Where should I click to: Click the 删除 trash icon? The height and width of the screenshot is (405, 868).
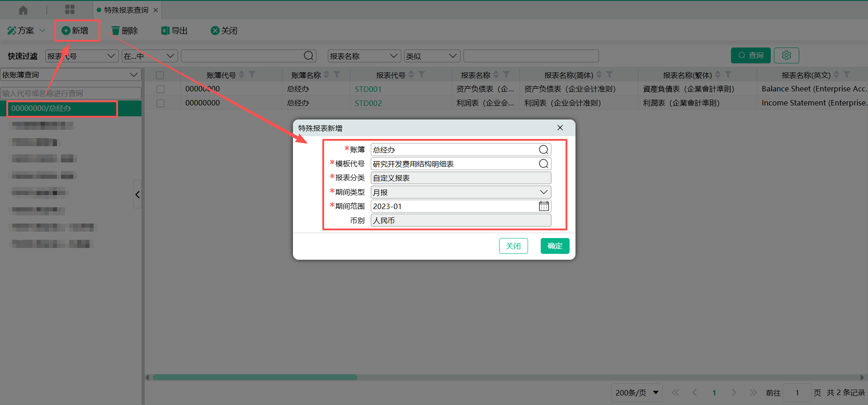click(x=116, y=31)
